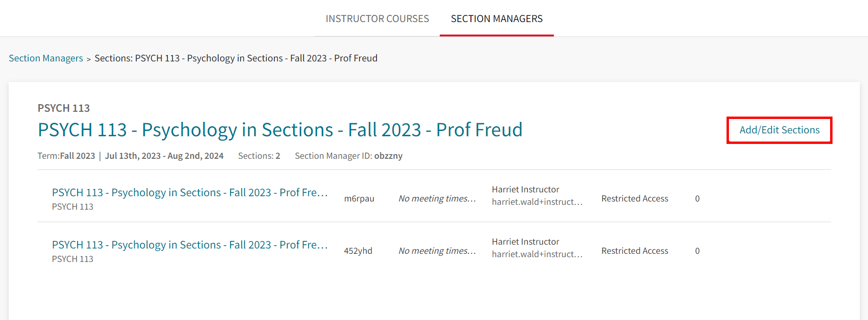Image resolution: width=868 pixels, height=320 pixels.
Task: Switch to the INSTRUCTOR COURSES tab
Action: pos(377,19)
